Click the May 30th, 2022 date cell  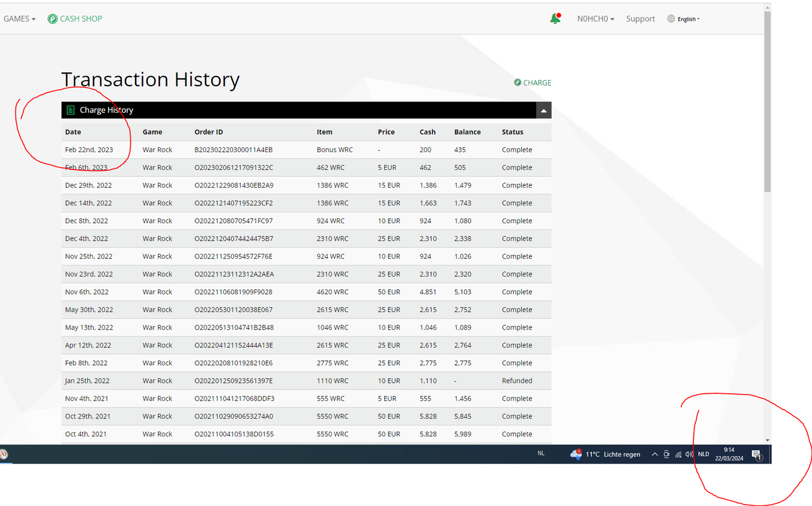tap(89, 309)
